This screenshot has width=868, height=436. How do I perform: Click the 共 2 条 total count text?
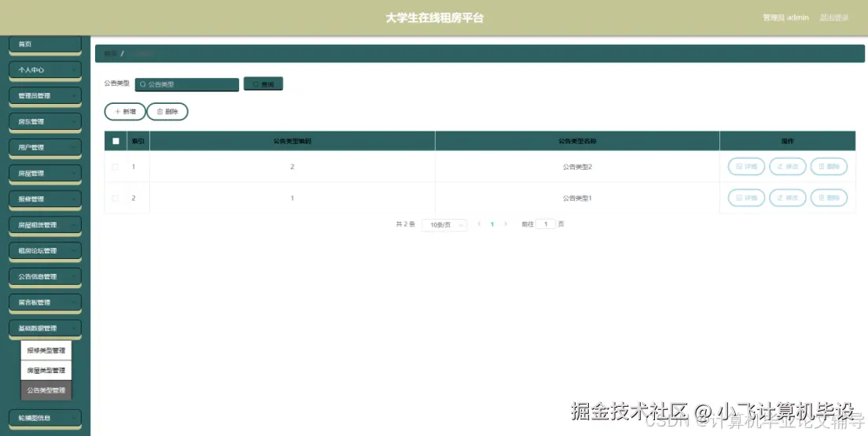click(405, 224)
